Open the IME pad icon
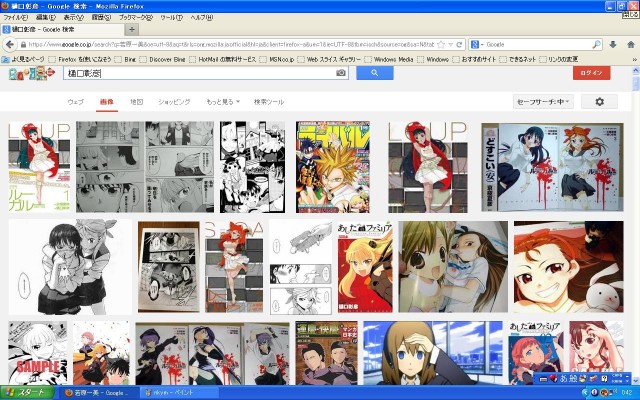Image resolution: width=640 pixels, height=400 pixels. pyautogui.click(x=582, y=379)
